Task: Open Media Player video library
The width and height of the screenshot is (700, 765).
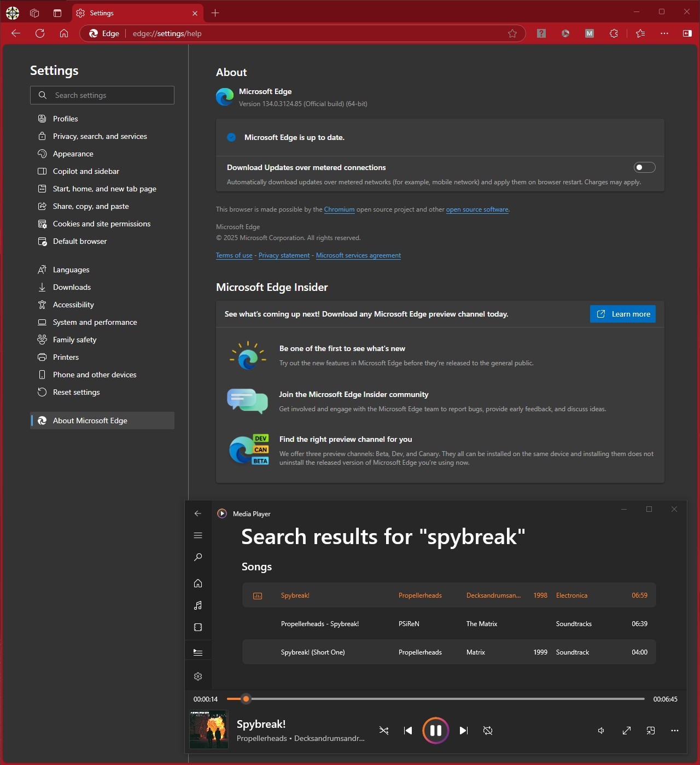Action: pos(198,627)
